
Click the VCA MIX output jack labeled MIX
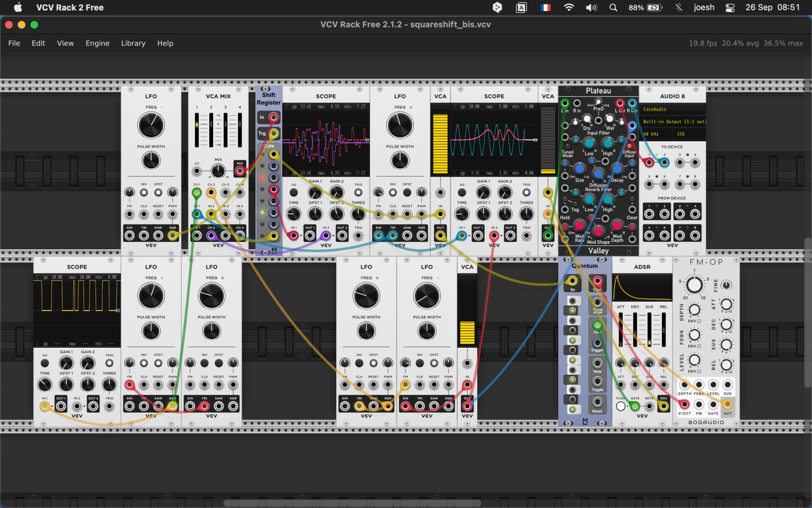240,170
